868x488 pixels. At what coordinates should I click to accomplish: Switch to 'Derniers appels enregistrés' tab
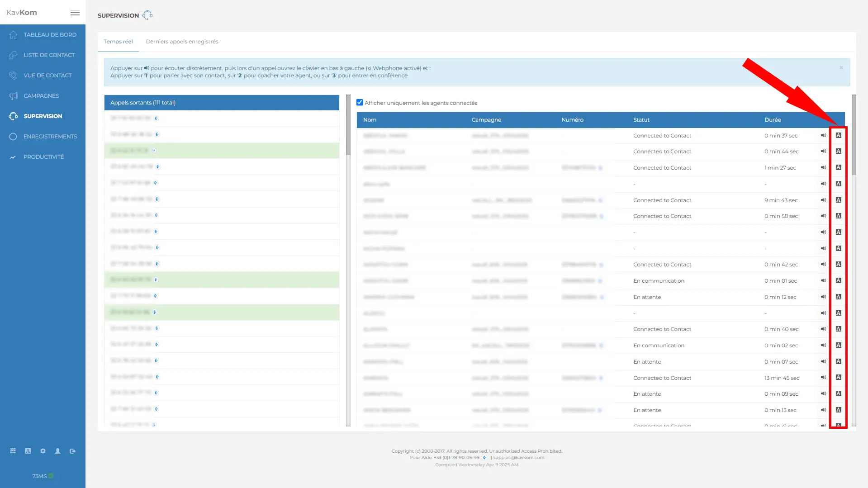pyautogui.click(x=182, y=42)
